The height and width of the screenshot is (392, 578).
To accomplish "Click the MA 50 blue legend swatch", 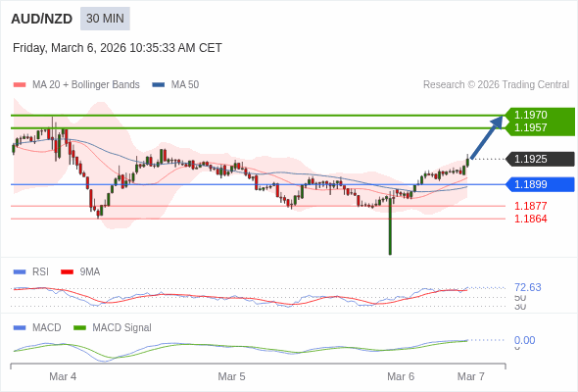I will pos(159,85).
